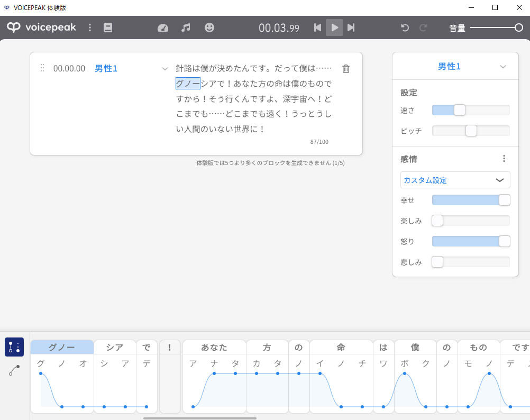Screen dimensions: 530x420
Task: Adjust the 悲しみ emotion slider
Action: click(x=471, y=262)
